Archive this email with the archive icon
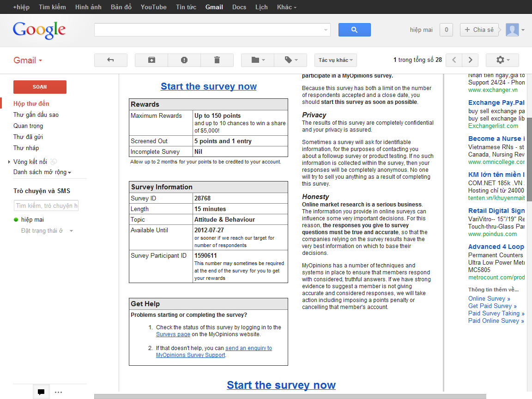The height and width of the screenshot is (399, 532). 151,60
